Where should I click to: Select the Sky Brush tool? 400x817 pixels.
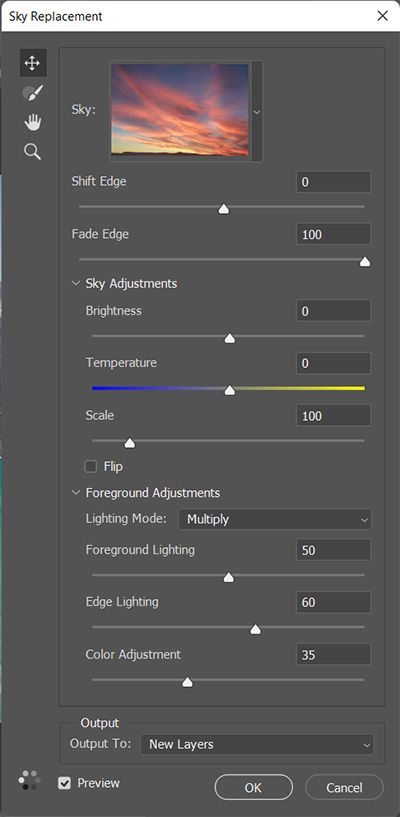click(x=33, y=94)
